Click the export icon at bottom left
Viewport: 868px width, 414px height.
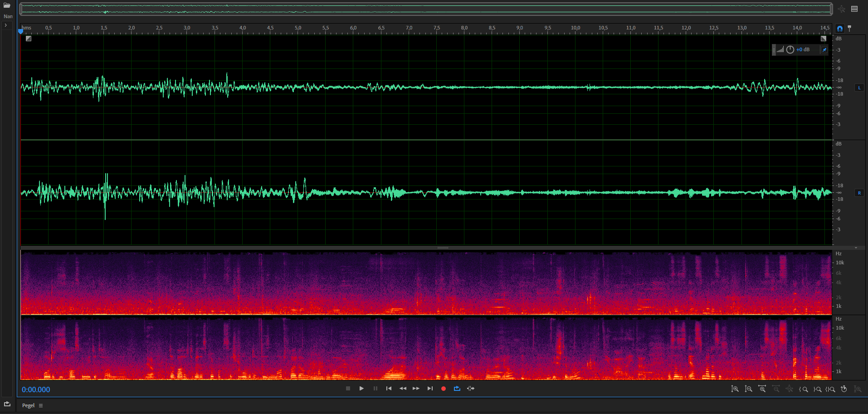7,404
